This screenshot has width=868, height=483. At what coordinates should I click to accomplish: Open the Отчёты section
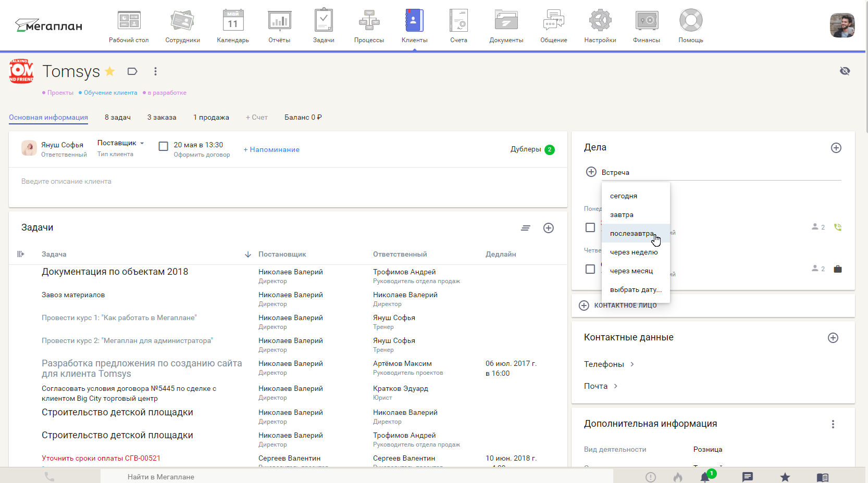pos(279,26)
